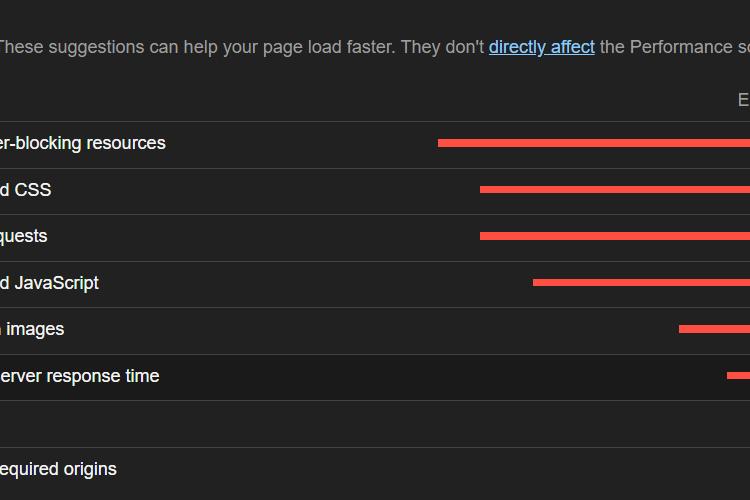Viewport: 750px width, 500px height.
Task: Click the red savings bar for 'quests' row
Action: [614, 236]
